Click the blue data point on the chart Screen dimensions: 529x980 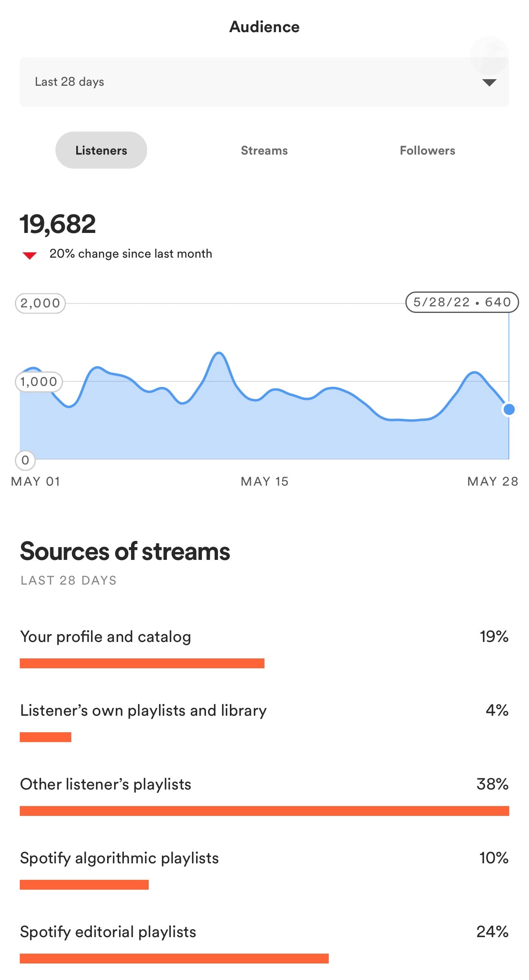pyautogui.click(x=509, y=409)
